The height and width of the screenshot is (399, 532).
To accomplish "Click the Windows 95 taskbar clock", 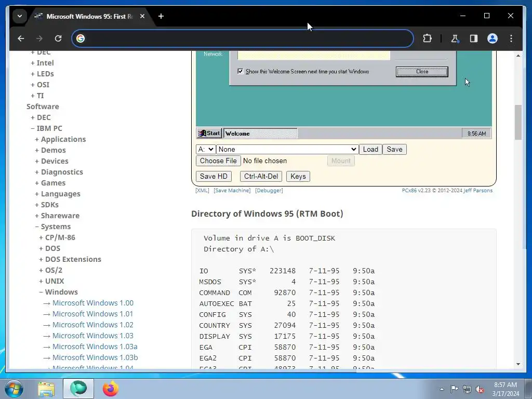I will 476,134.
